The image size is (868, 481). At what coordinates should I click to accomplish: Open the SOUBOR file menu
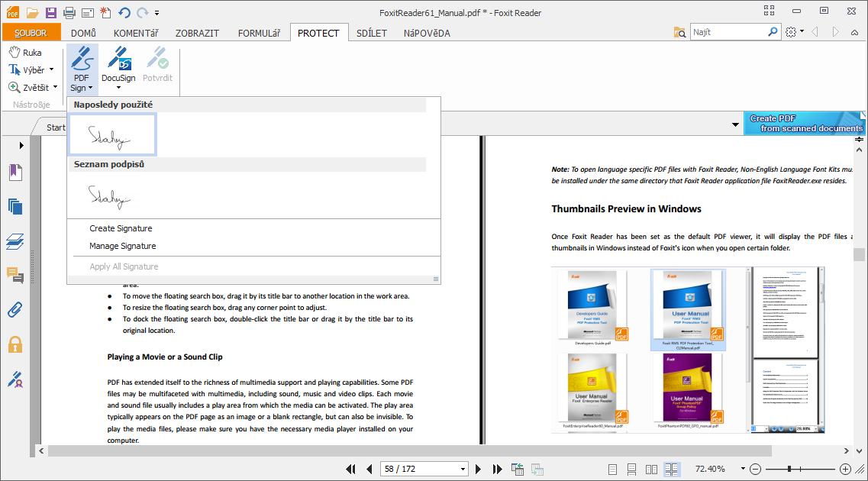(31, 33)
